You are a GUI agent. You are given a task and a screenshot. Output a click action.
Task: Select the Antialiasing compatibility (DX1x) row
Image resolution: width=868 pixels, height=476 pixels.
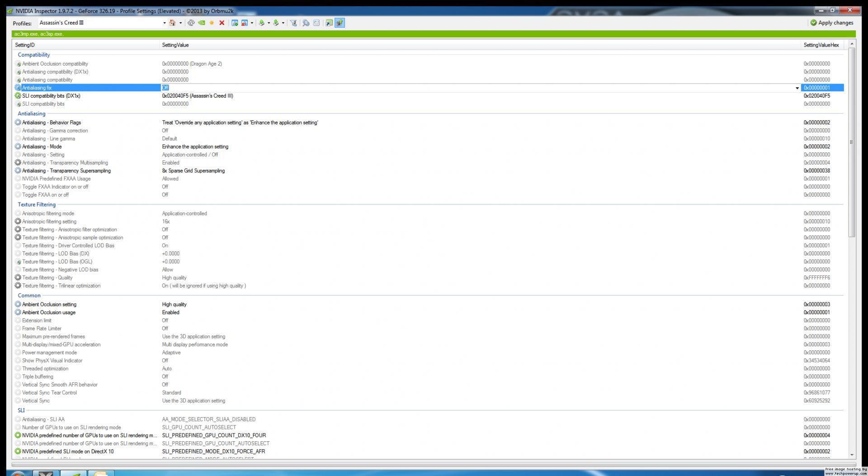[x=428, y=72]
